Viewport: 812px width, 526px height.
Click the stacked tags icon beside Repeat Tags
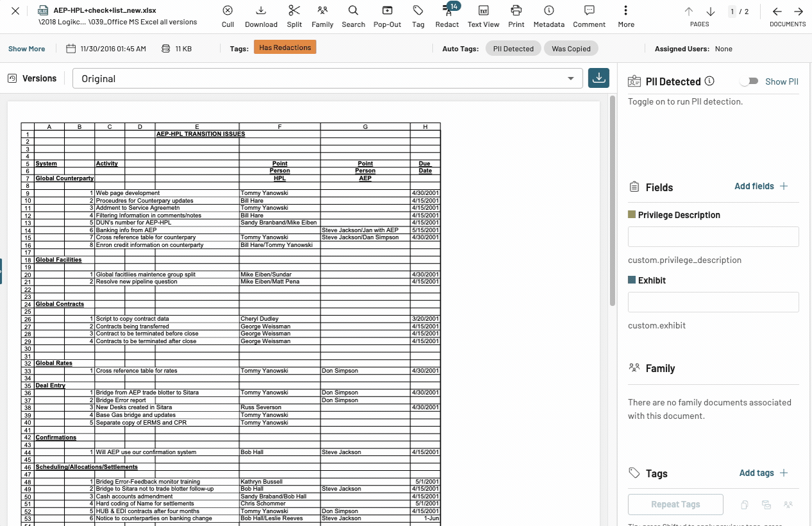pos(766,505)
